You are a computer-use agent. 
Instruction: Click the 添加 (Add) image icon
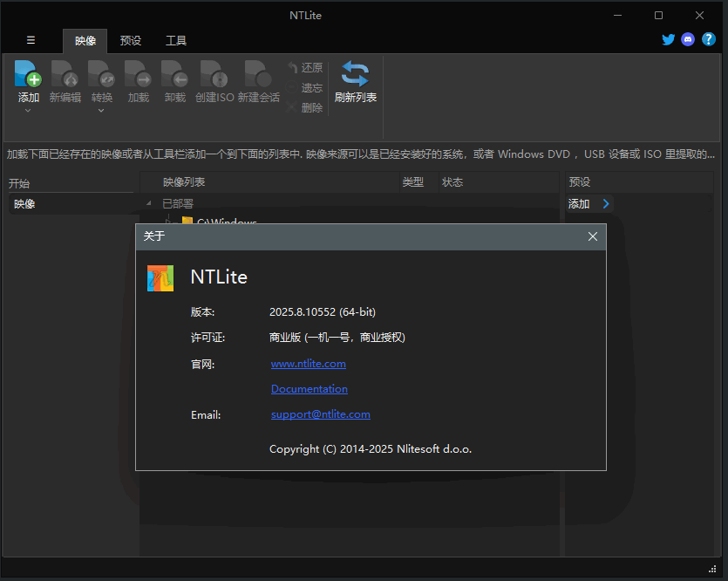point(28,74)
